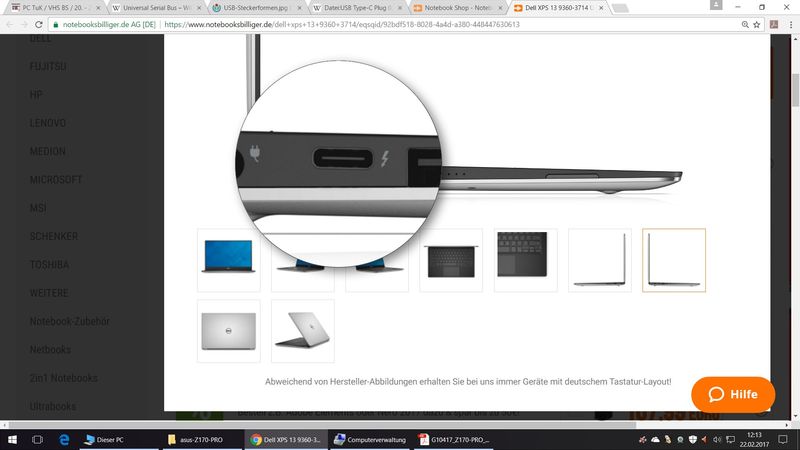The image size is (800, 450).
Task: Click the taskbar clock showing 12:13
Action: [754, 439]
